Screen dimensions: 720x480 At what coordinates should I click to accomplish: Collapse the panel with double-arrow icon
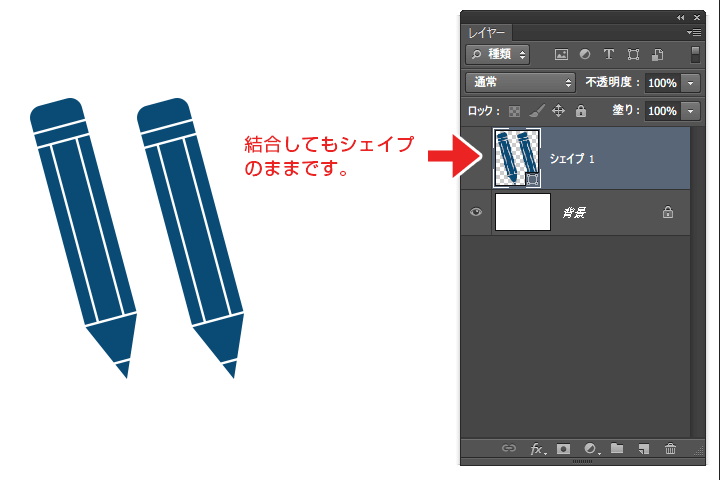point(681,17)
